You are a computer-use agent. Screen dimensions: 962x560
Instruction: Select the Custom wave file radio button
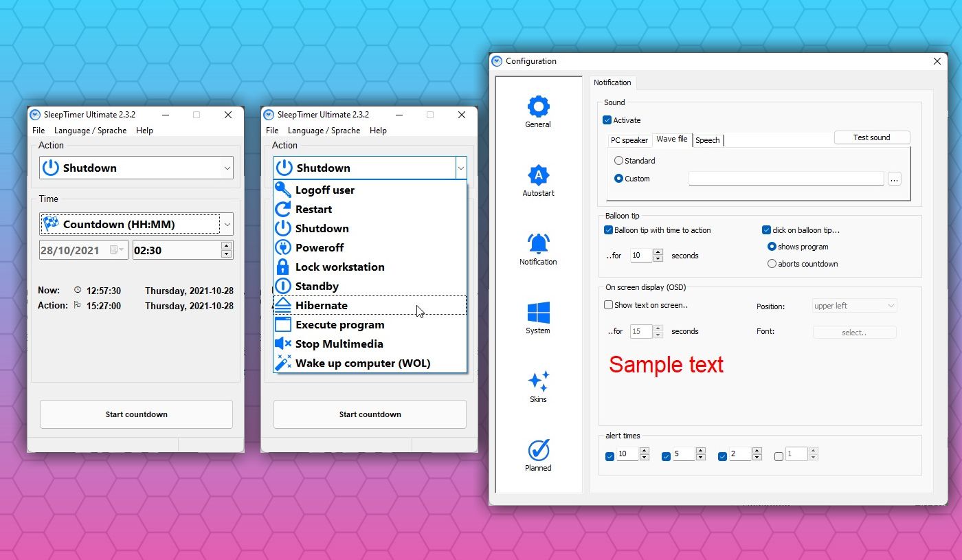click(618, 179)
